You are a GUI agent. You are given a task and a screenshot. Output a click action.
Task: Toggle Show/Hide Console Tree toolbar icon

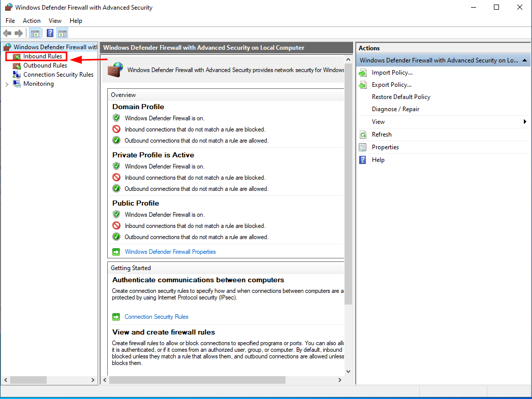tap(35, 33)
